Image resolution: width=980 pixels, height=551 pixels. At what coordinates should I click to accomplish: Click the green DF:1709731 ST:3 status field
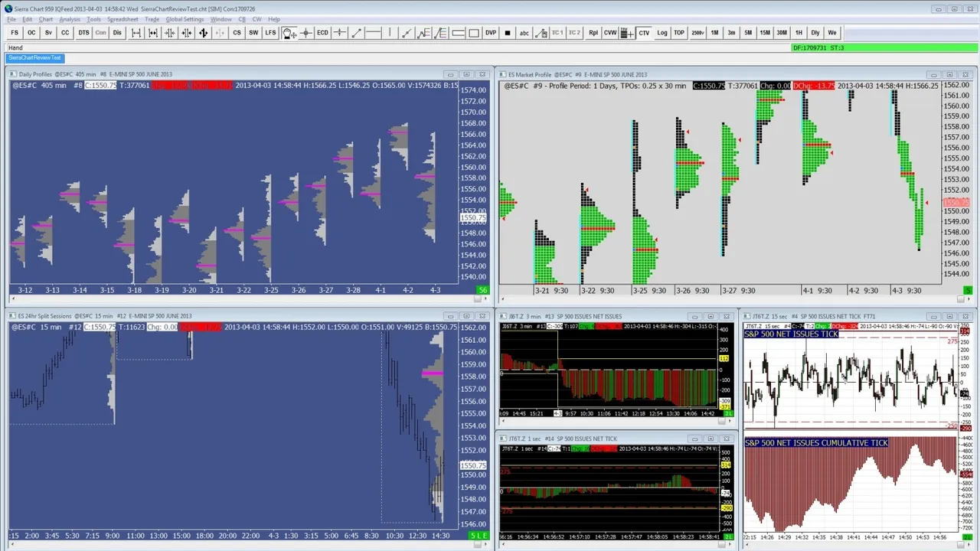[885, 48]
